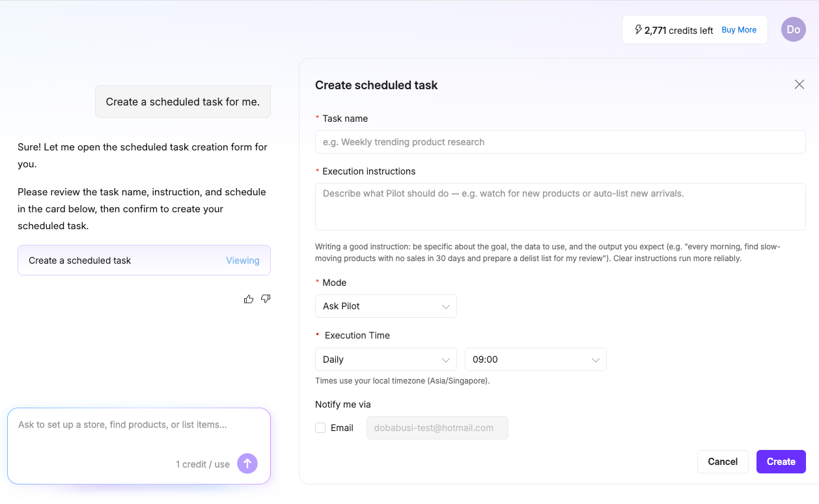The height and width of the screenshot is (504, 819).
Task: Open the Create a scheduled task card
Action: click(x=144, y=260)
